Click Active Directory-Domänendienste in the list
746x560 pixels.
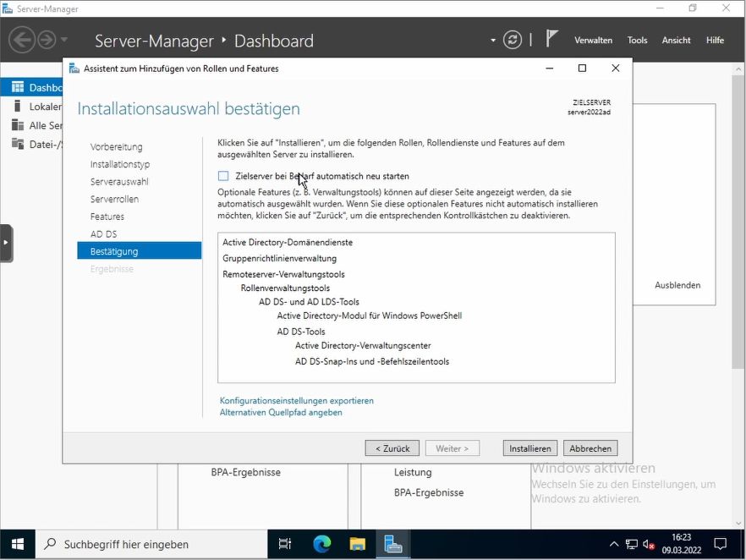[x=288, y=242]
